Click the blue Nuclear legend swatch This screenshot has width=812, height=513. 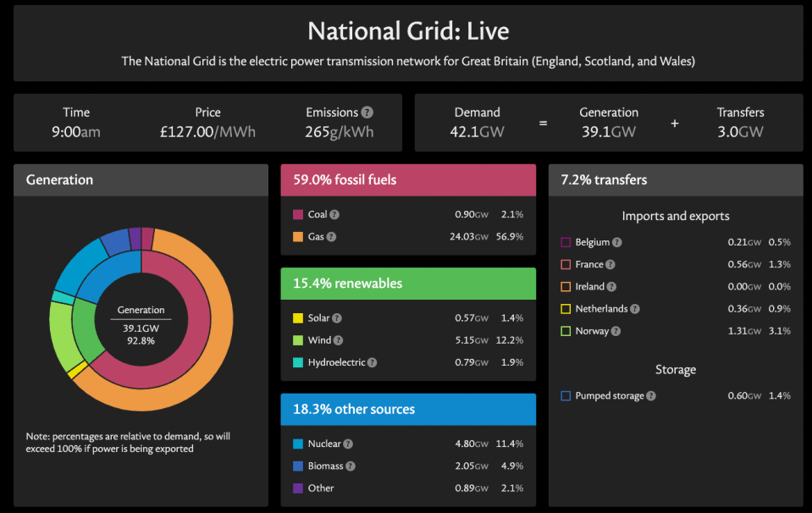pyautogui.click(x=298, y=444)
